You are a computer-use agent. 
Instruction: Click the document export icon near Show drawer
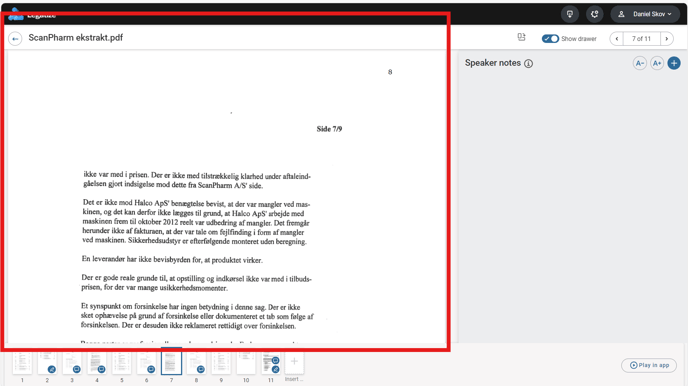coord(521,37)
